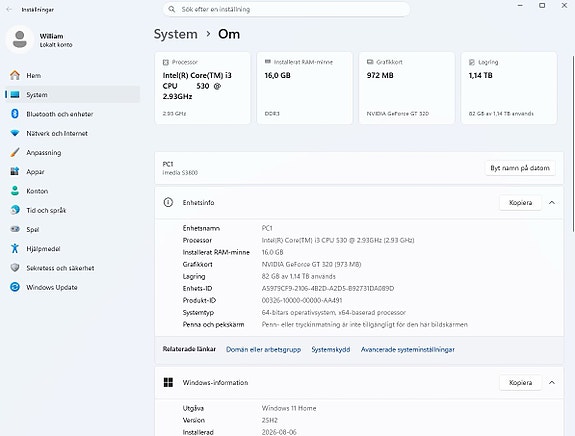Open the Windows Update icon
This screenshot has width=575, height=436.
click(x=15, y=287)
